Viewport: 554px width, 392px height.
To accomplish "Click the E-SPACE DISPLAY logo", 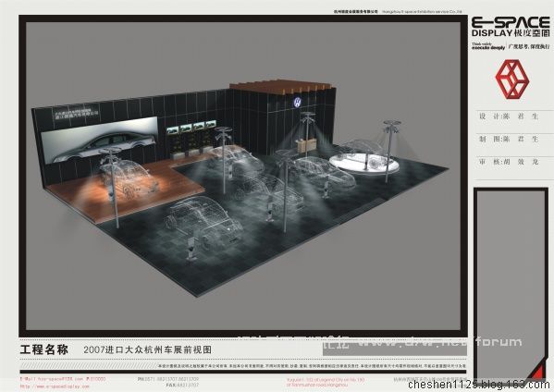I will pos(511,28).
